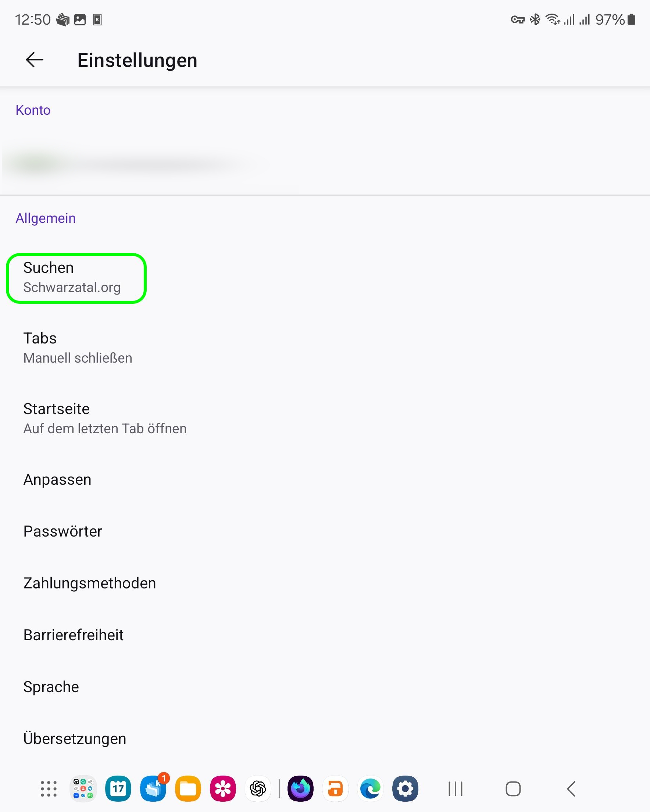Select the Barrierefreiheit option
Screen dimensions: 650x812
tap(74, 635)
